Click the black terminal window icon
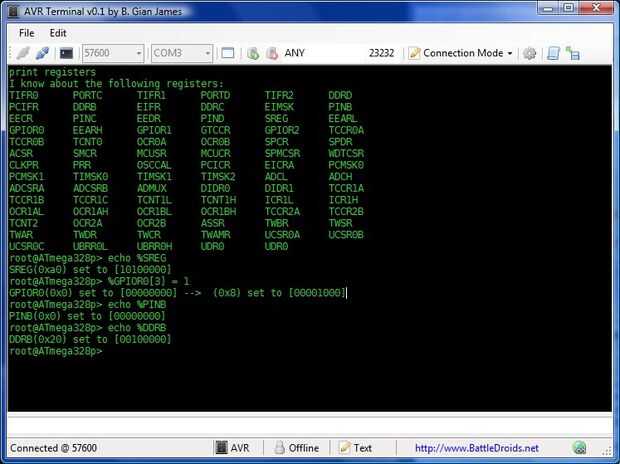 pos(66,53)
